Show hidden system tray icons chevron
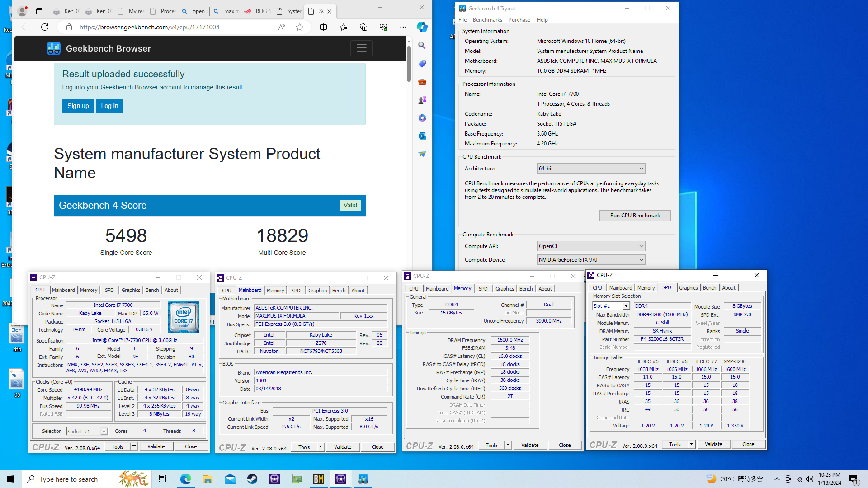 pos(777,479)
